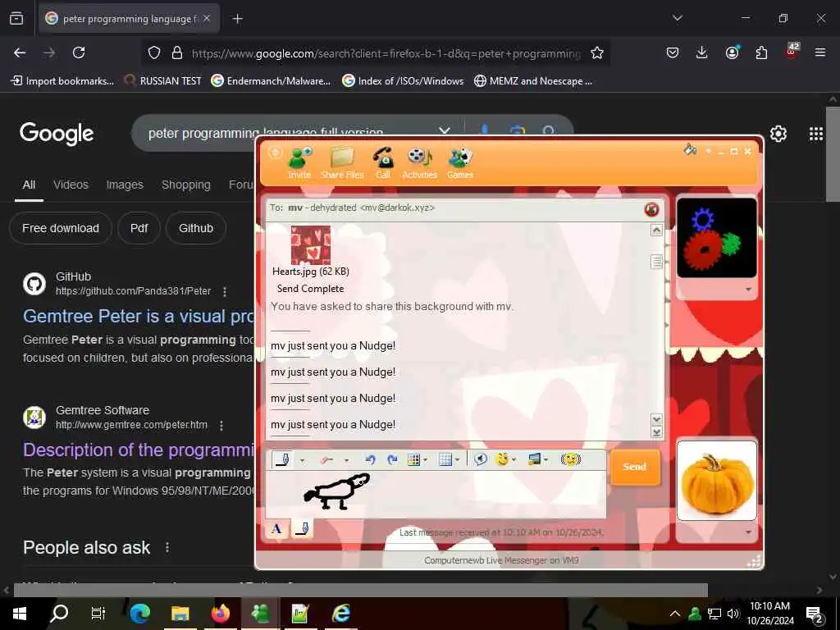Open MEMZ and Noescape bookmark

point(533,81)
